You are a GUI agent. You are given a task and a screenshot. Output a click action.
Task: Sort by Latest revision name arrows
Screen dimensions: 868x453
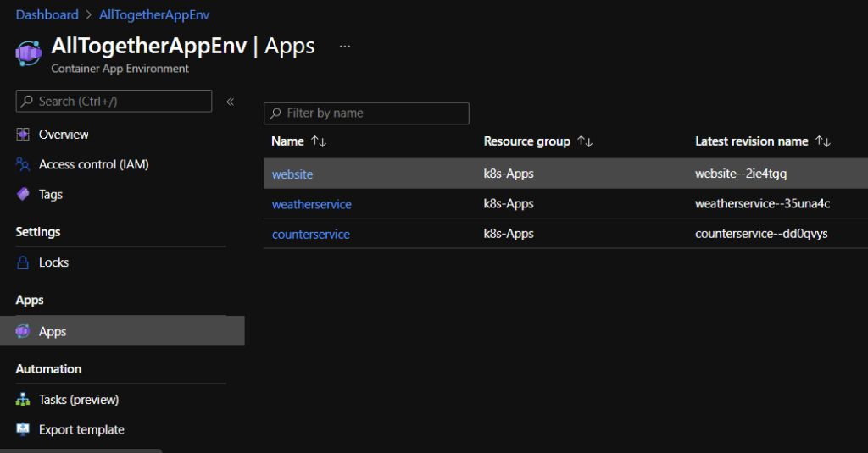tap(823, 141)
